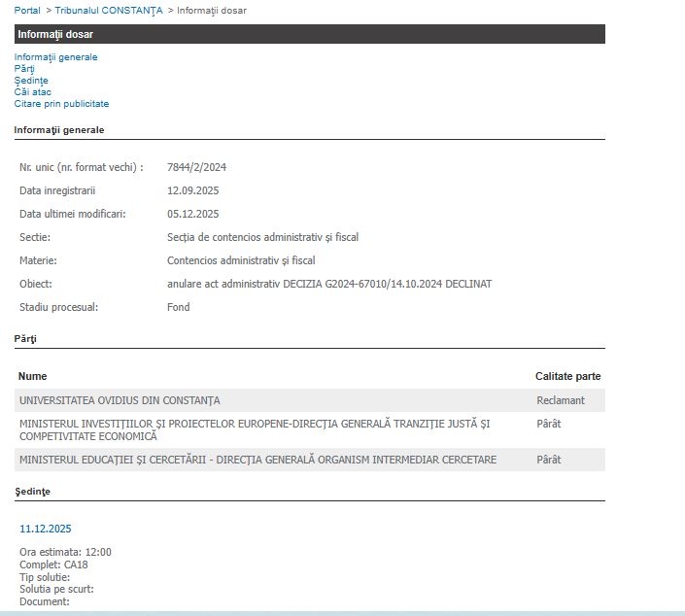The height and width of the screenshot is (616, 685).
Task: Click the Complet: CA18 line
Action: tap(53, 564)
